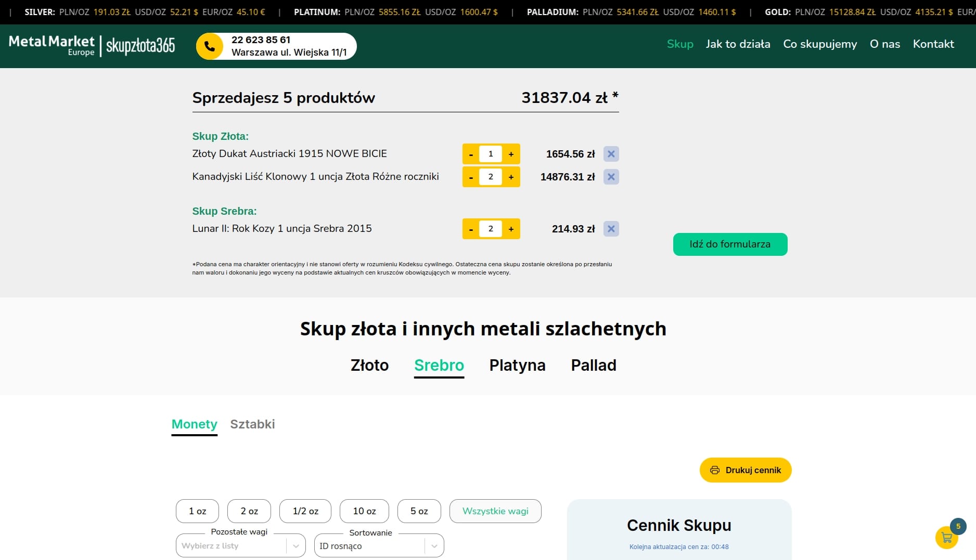The height and width of the screenshot is (560, 976).
Task: Toggle the 1 oz weight filter
Action: click(197, 511)
